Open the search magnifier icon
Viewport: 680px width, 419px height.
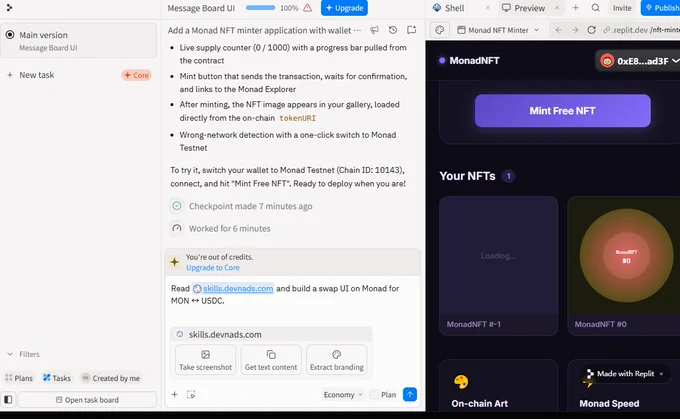(596, 8)
